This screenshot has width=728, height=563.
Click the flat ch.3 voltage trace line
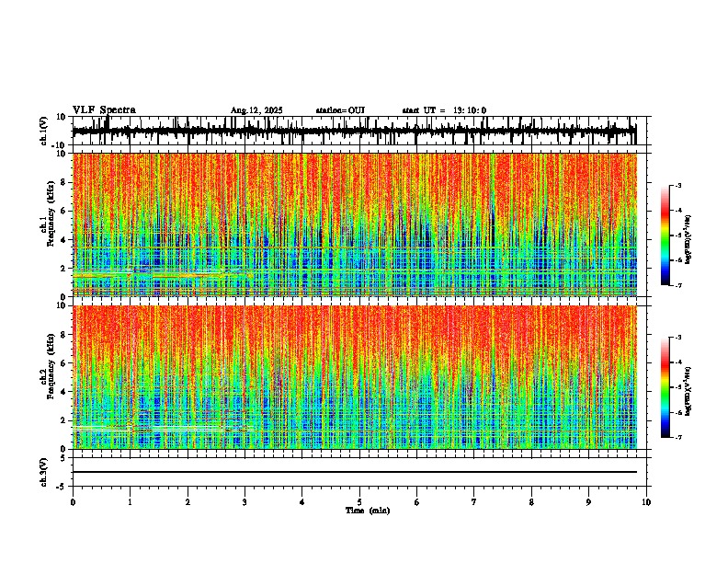click(x=354, y=472)
